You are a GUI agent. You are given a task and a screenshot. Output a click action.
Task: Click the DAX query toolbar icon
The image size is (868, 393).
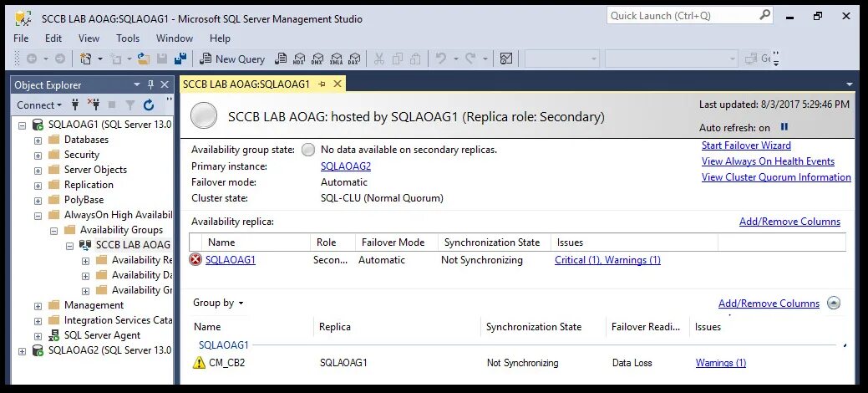click(354, 59)
